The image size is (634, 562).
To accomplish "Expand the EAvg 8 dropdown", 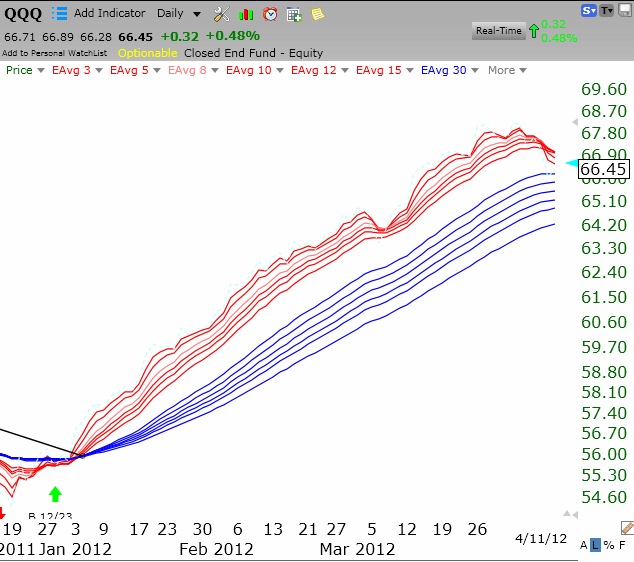I will (215, 70).
